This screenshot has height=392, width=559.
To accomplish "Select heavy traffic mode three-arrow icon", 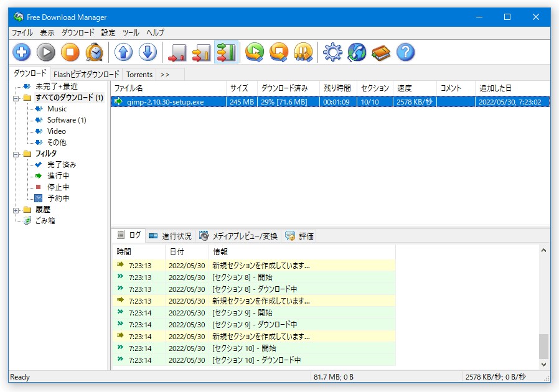I will click(226, 52).
